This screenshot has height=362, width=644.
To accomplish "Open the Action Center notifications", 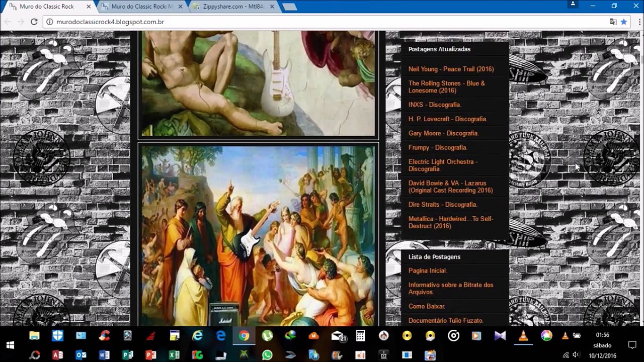I will pyautogui.click(x=632, y=345).
